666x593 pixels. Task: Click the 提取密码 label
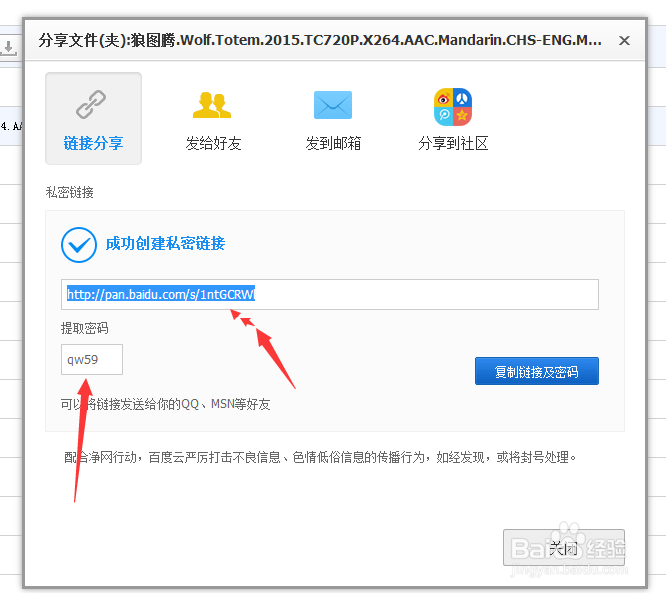[x=85, y=328]
